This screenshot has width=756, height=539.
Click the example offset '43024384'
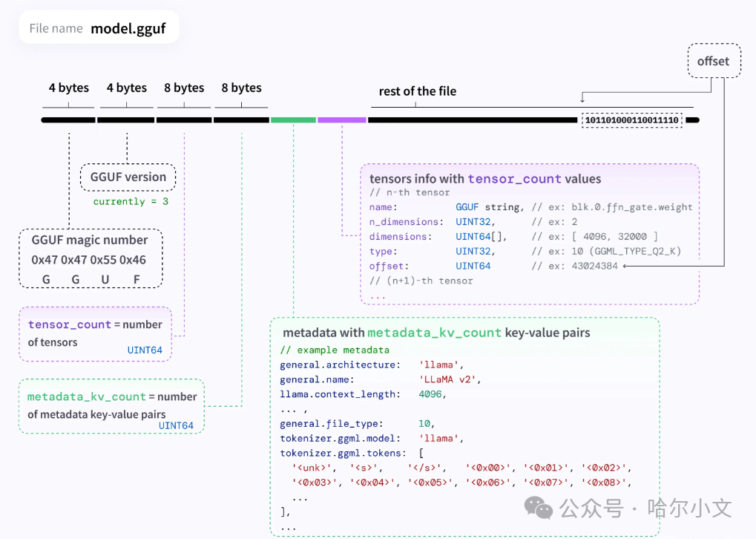594,266
